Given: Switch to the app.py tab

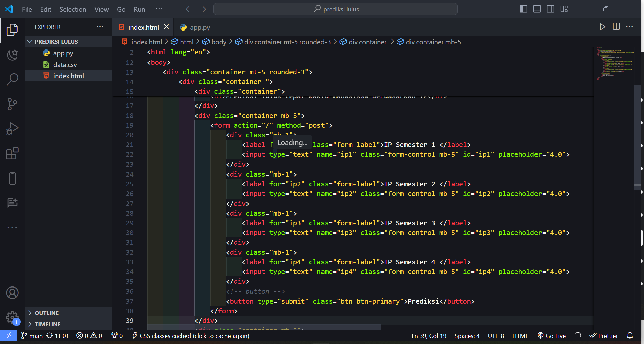Looking at the screenshot, I should [x=204, y=27].
